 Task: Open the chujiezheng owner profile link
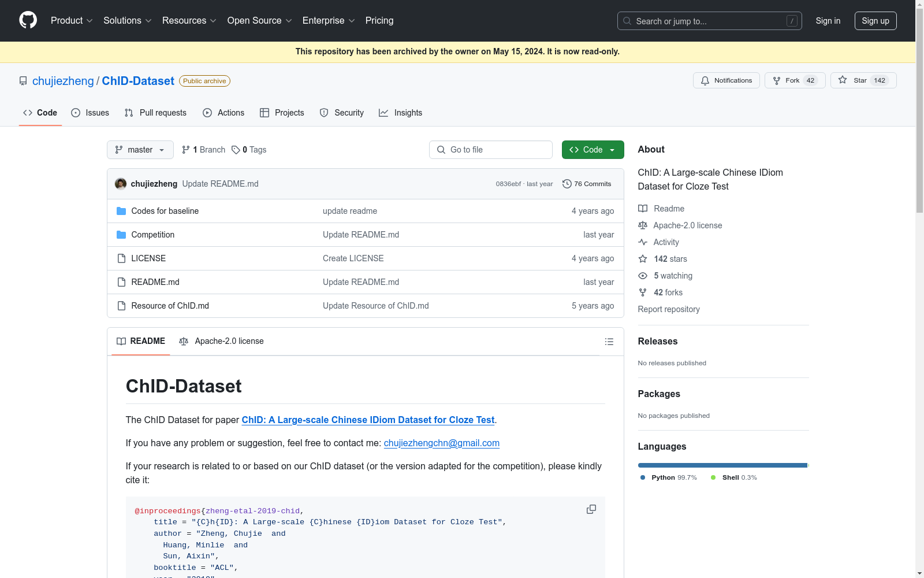(63, 81)
